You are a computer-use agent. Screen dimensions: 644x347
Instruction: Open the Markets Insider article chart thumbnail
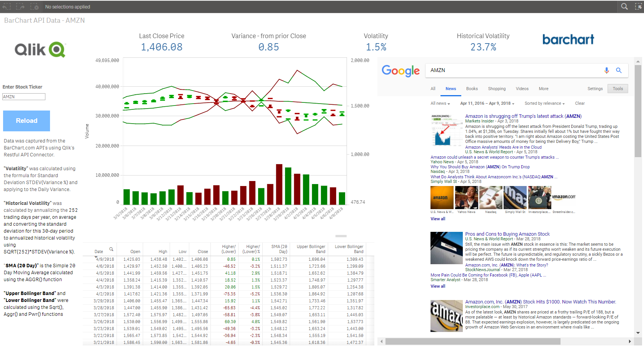click(446, 130)
